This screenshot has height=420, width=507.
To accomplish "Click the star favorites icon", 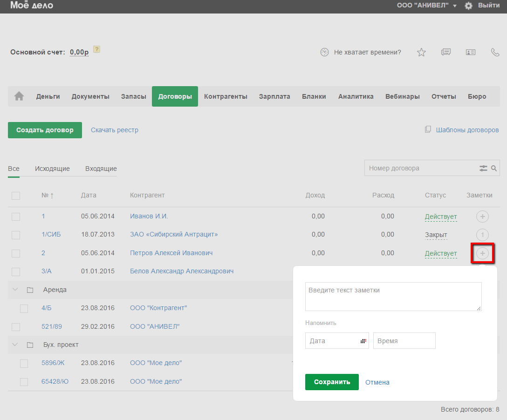I will tap(421, 52).
